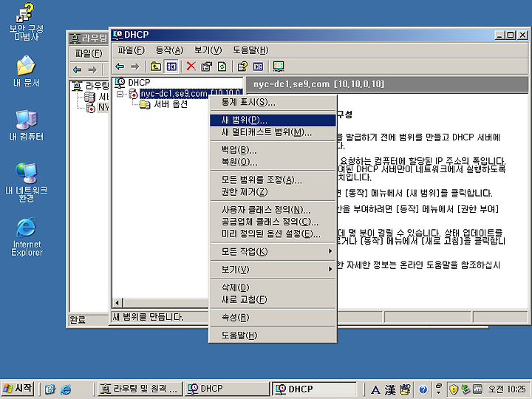
Task: Open the DHCP File (파일) menu
Action: click(131, 50)
